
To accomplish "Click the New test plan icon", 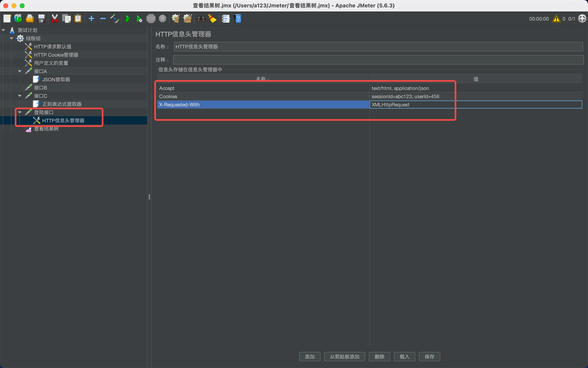I will click(x=7, y=19).
